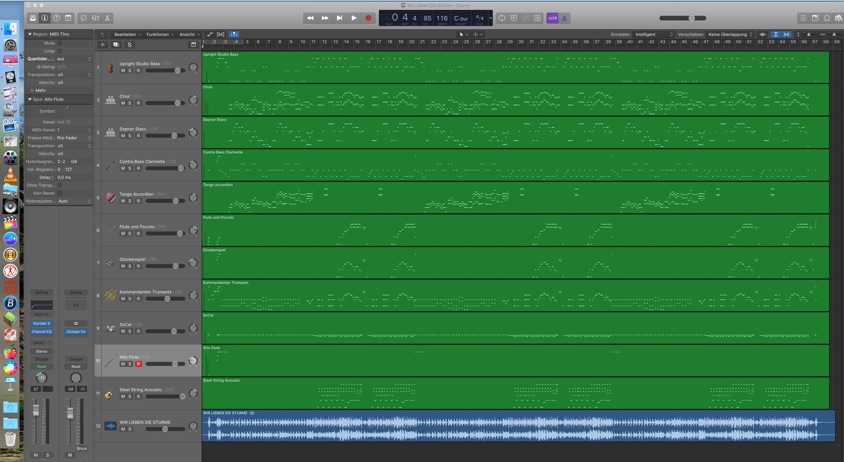Toggle the global Solo S button

[x=129, y=45]
